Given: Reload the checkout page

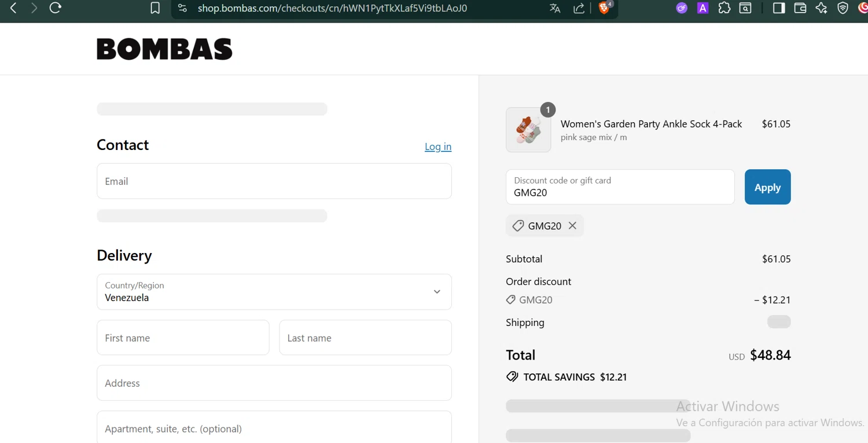Looking at the screenshot, I should [x=55, y=8].
